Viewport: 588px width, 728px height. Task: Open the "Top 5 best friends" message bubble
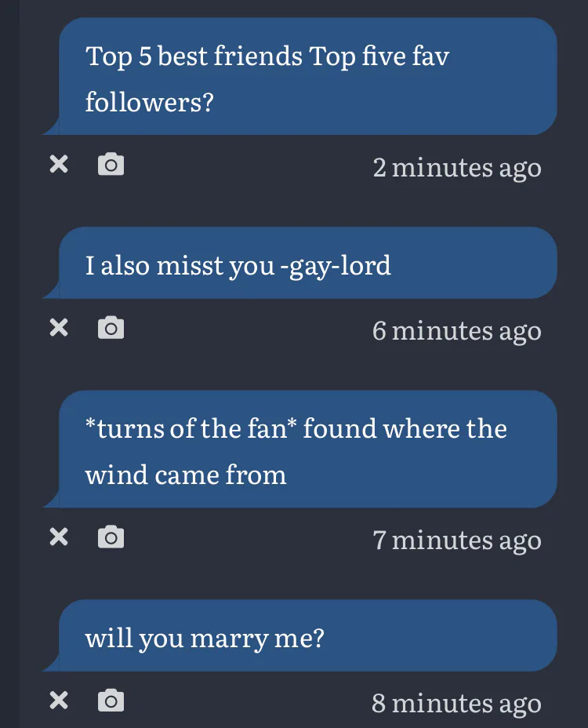click(x=307, y=78)
